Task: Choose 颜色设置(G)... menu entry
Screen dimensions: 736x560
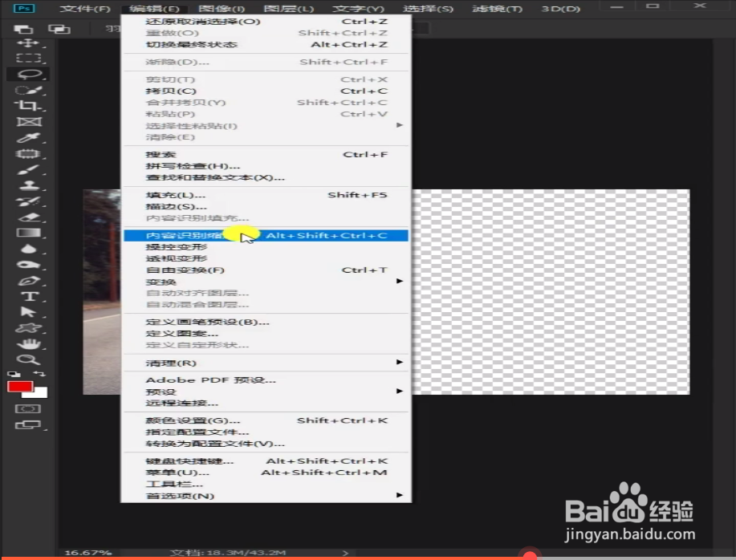Action: click(x=266, y=420)
